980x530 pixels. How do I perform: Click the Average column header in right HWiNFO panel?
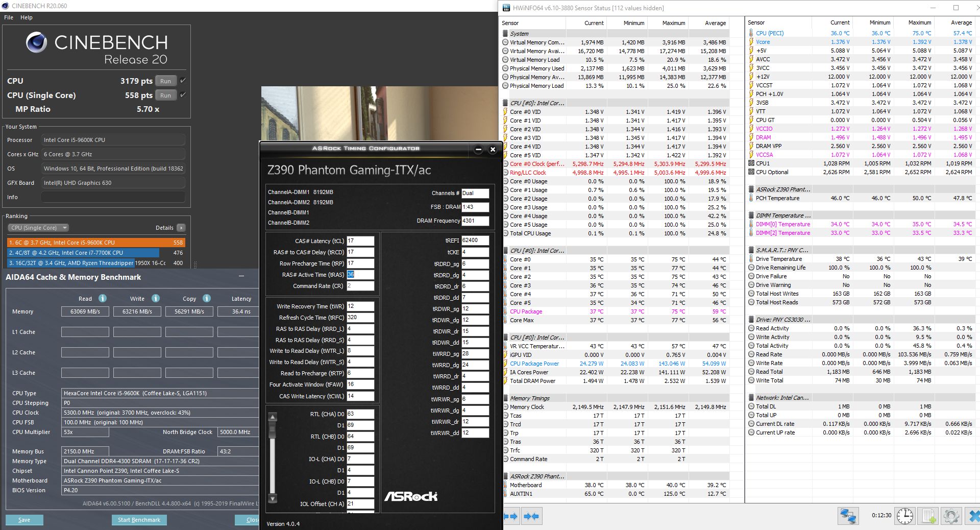tap(961, 22)
